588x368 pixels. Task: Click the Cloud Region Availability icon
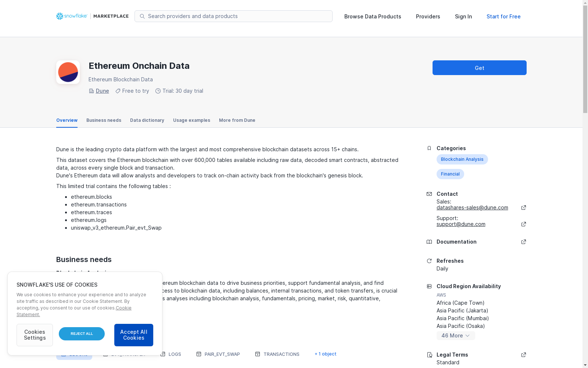pos(429,286)
